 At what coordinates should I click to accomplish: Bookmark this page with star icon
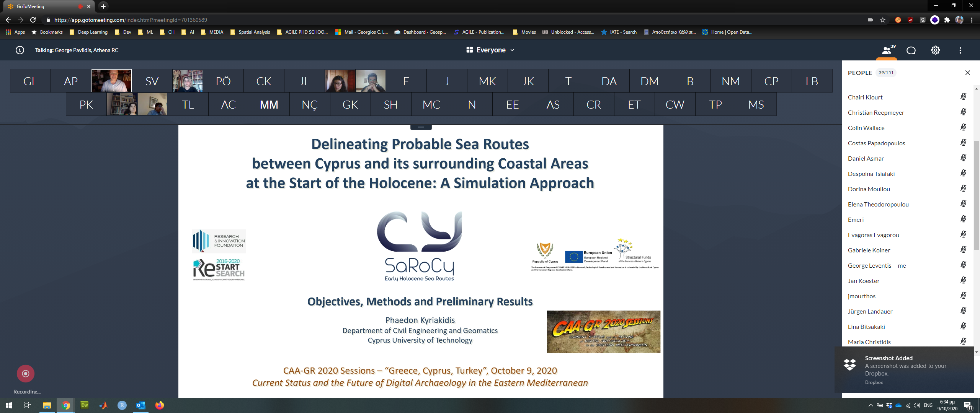(x=883, y=20)
